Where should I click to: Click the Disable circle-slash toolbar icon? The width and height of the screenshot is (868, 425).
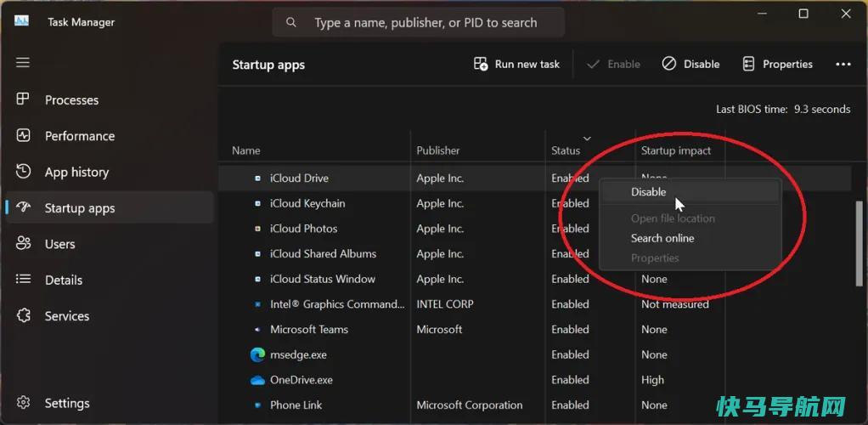[668, 65]
